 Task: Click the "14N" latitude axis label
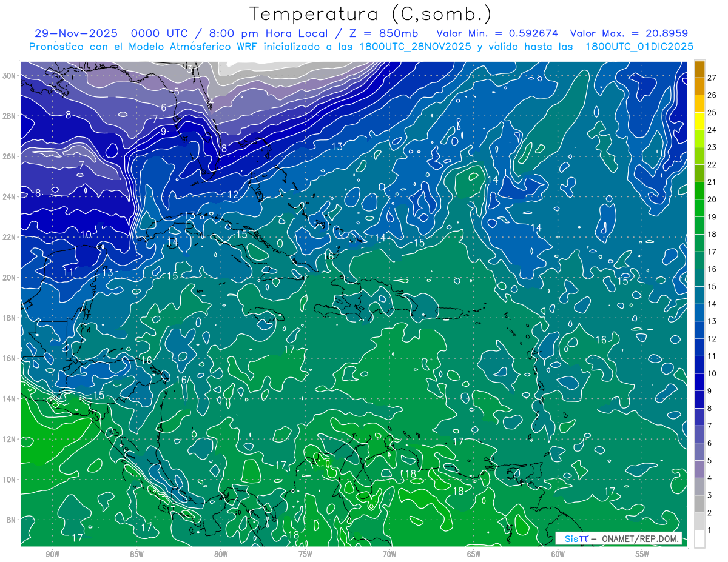pos(10,398)
